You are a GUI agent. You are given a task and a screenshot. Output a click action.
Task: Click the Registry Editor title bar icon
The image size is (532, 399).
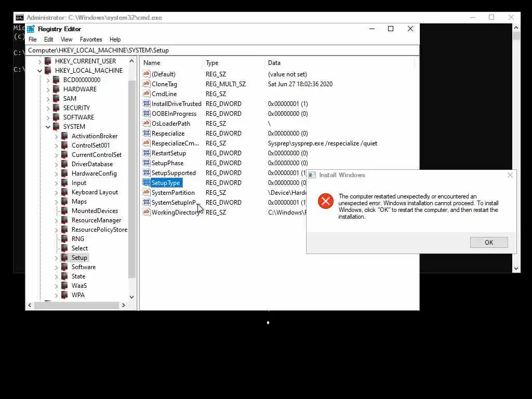click(31, 29)
